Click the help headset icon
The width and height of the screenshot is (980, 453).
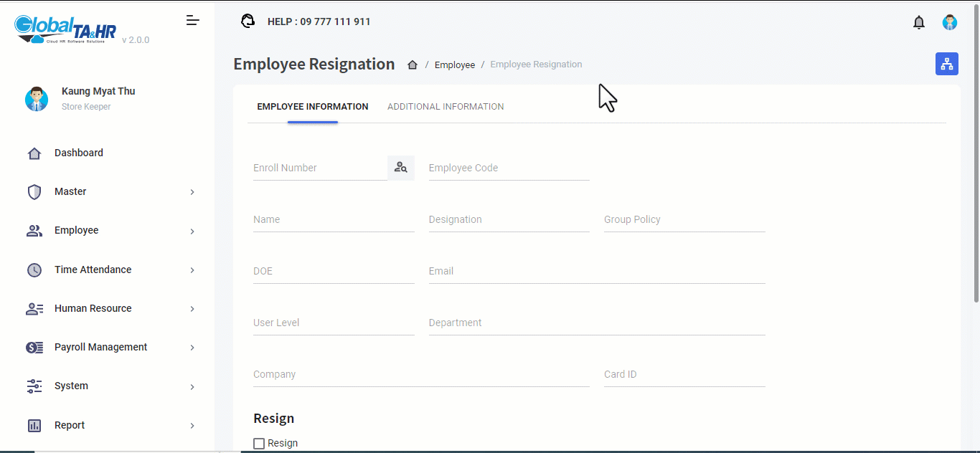click(248, 22)
